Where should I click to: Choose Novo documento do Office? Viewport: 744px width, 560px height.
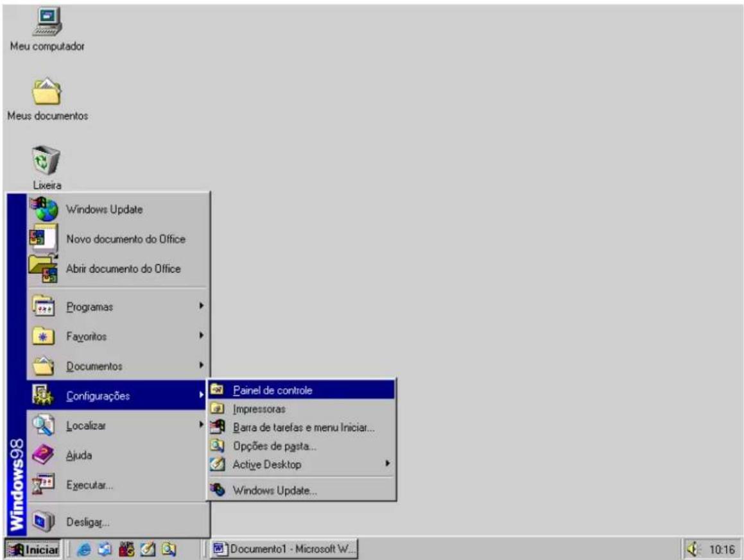pos(117,239)
